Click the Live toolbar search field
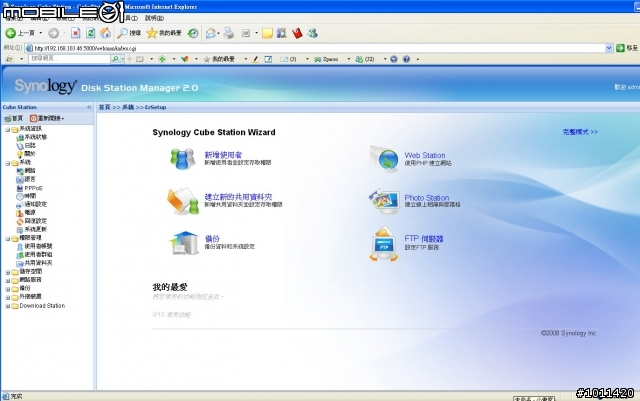 coord(69,59)
